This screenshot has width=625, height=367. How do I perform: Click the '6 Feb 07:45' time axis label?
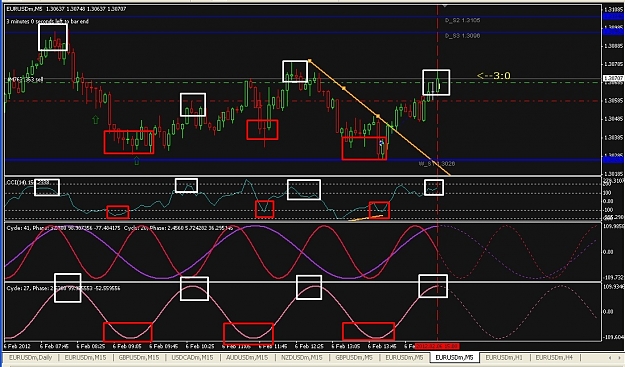55,346
